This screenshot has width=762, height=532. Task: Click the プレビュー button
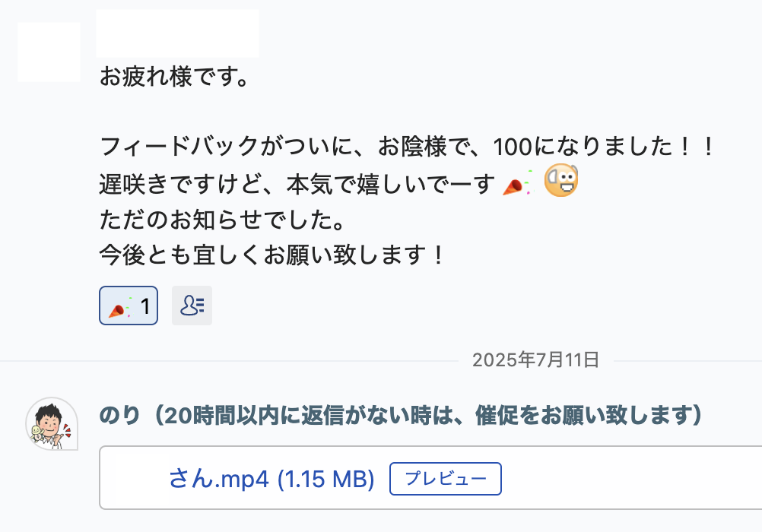(446, 479)
